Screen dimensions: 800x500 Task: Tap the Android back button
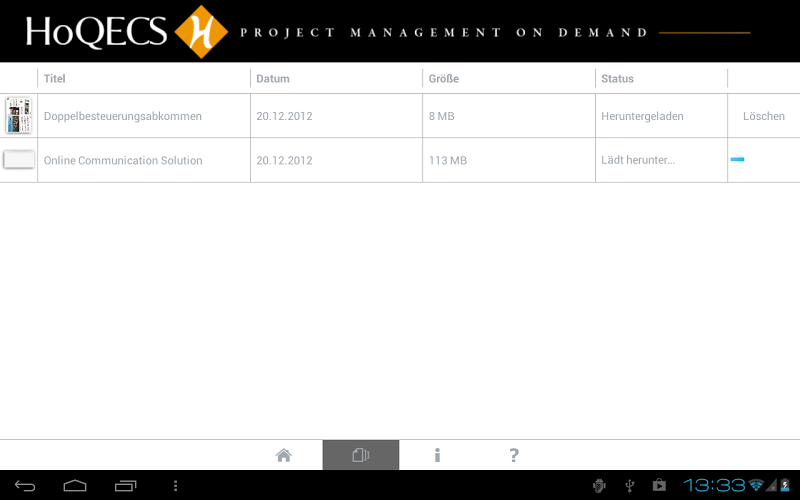25,486
